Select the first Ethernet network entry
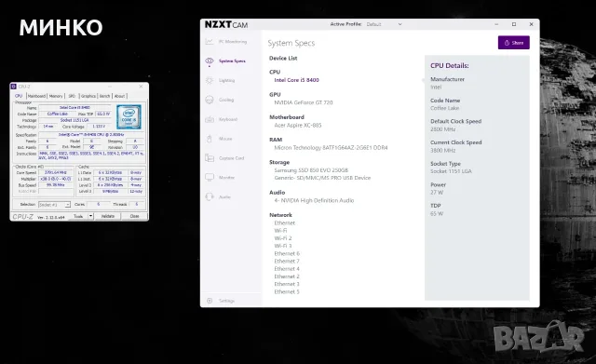Image resolution: width=596 pixels, height=364 pixels. pyautogui.click(x=284, y=223)
